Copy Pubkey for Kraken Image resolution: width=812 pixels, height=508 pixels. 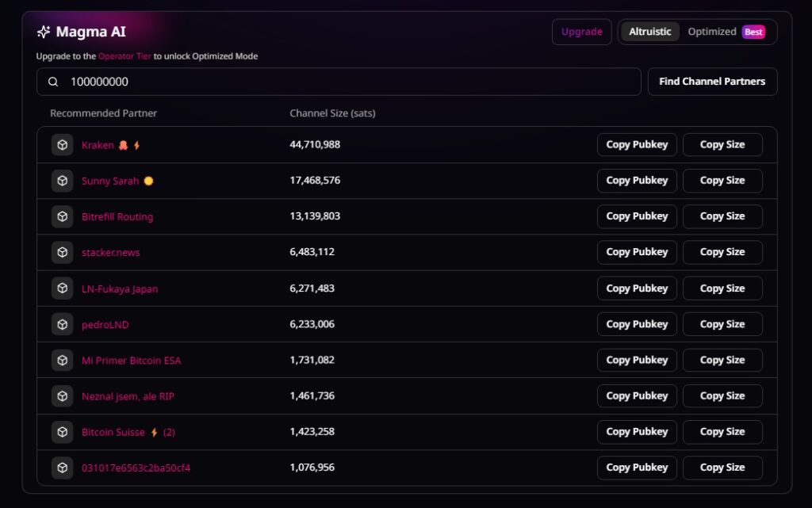[637, 145]
